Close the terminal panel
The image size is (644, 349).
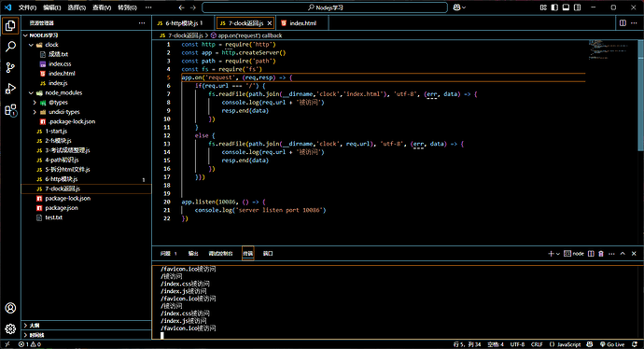coord(634,254)
